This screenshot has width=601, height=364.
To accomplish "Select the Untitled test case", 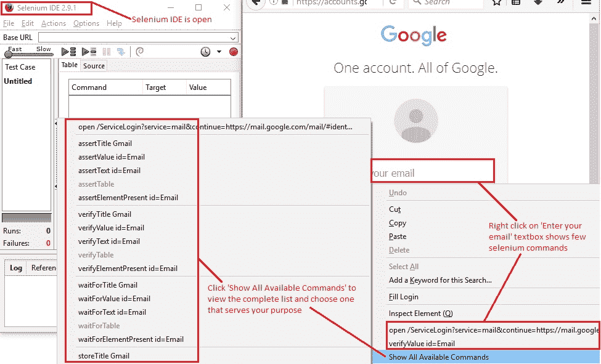I will pyautogui.click(x=18, y=81).
